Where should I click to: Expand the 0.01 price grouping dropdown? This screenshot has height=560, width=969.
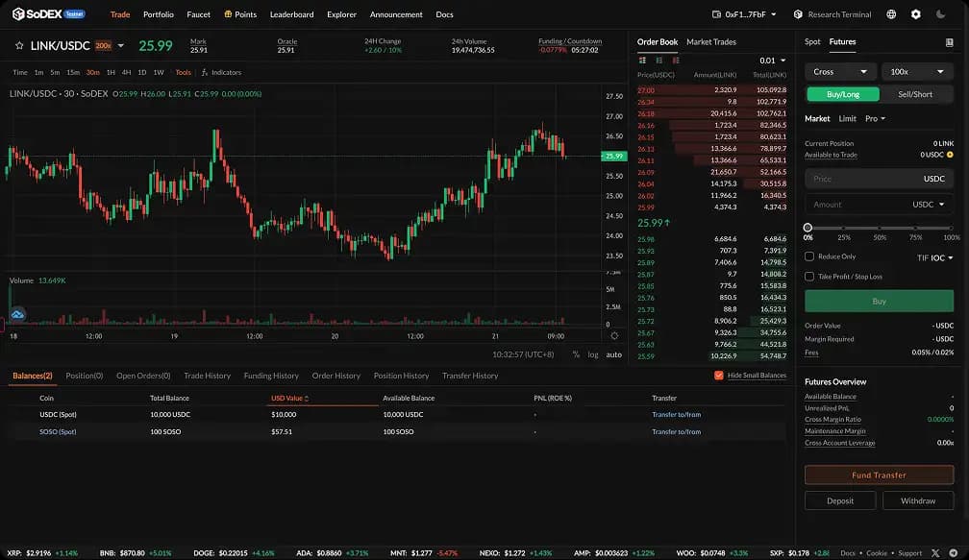tap(771, 61)
